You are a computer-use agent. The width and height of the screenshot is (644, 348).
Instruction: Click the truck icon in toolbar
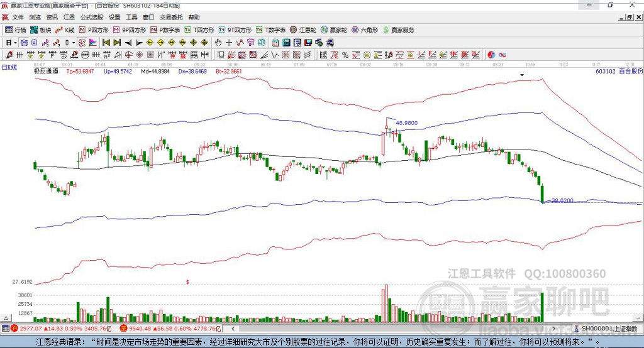tap(330, 43)
